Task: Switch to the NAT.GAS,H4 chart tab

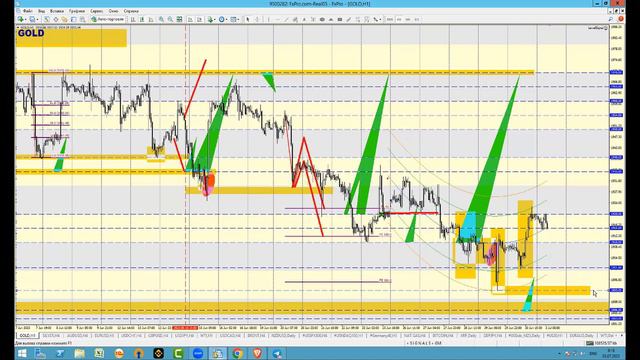Action: pos(415,336)
